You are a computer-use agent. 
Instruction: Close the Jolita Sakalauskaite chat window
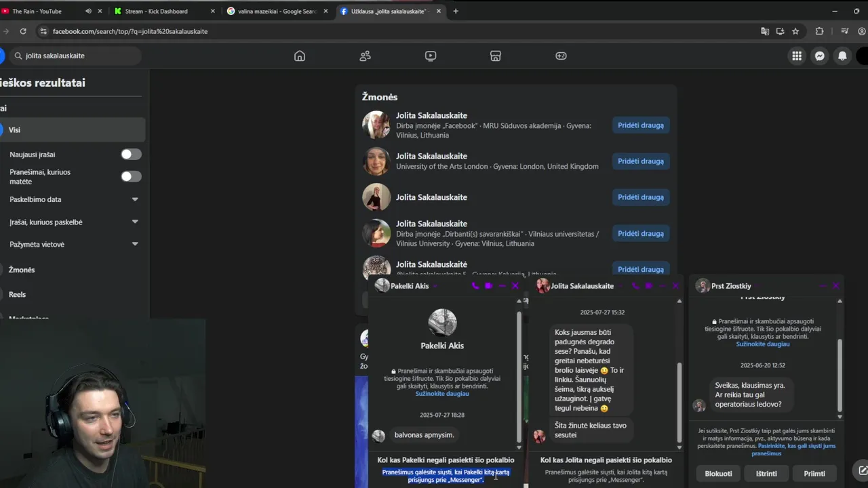[x=675, y=286]
